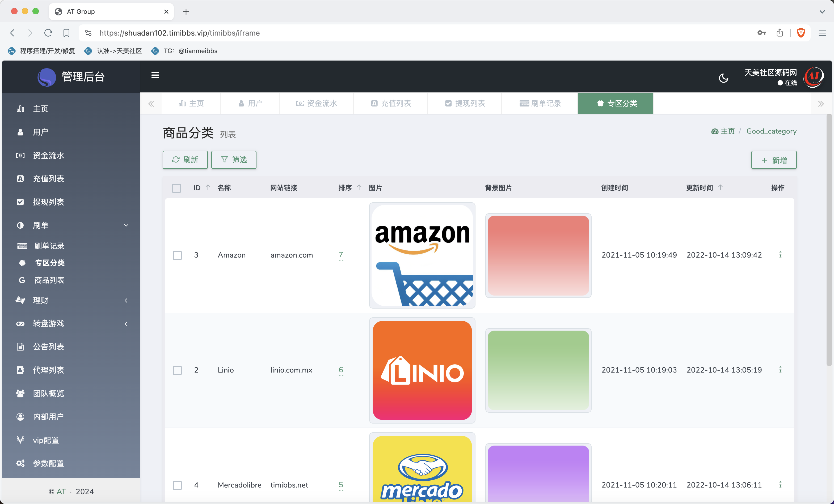
Task: Open 资金流水 in the sidebar
Action: [x=71, y=156]
